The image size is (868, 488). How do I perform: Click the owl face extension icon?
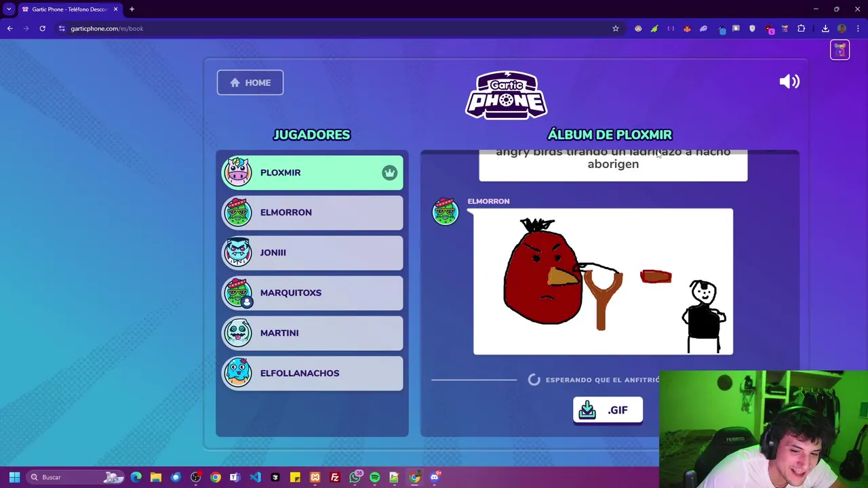point(638,28)
